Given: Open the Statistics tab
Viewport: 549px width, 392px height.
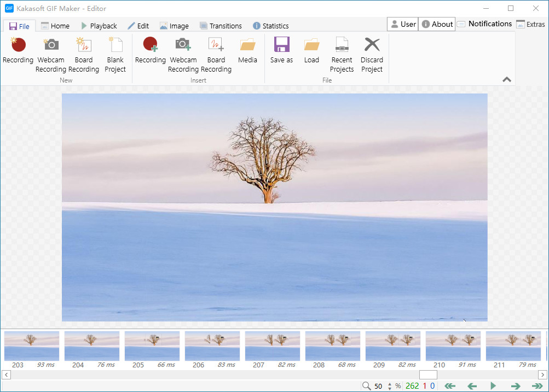Looking at the screenshot, I should (271, 26).
